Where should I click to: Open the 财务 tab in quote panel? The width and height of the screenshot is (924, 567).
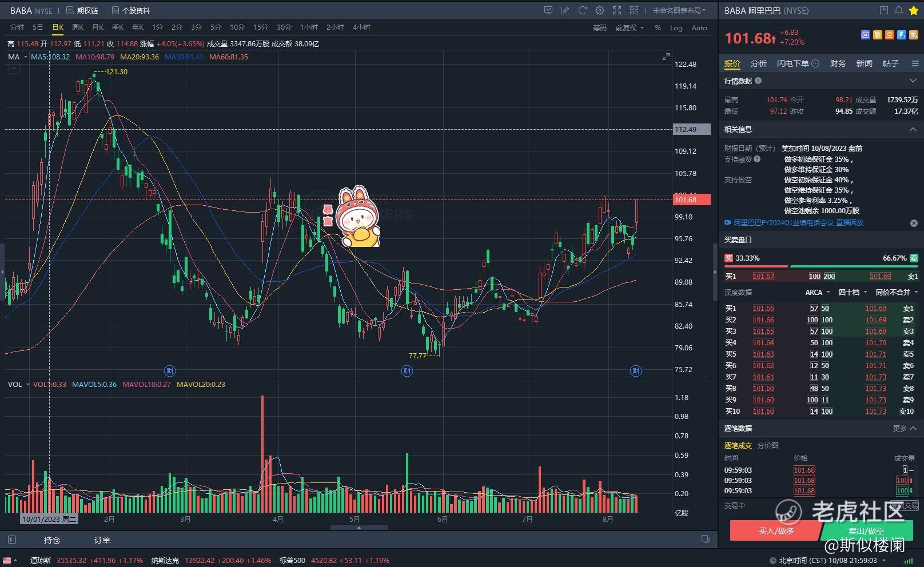(x=838, y=63)
